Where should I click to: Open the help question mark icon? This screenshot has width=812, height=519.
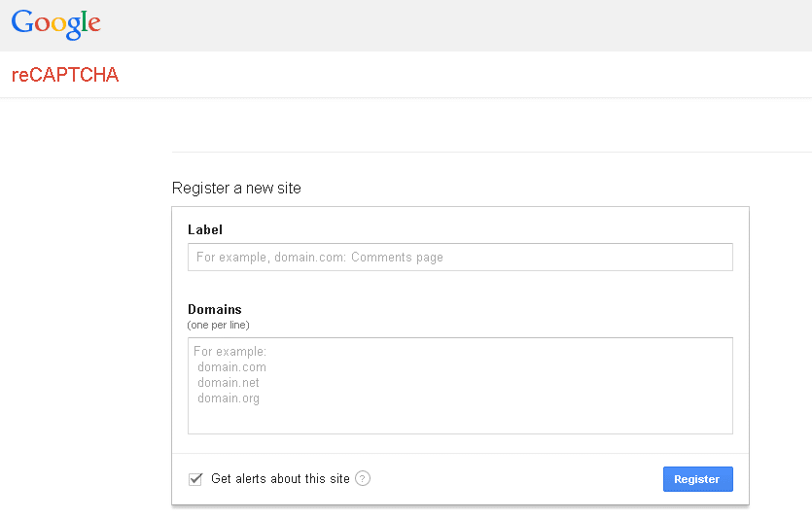pos(363,478)
